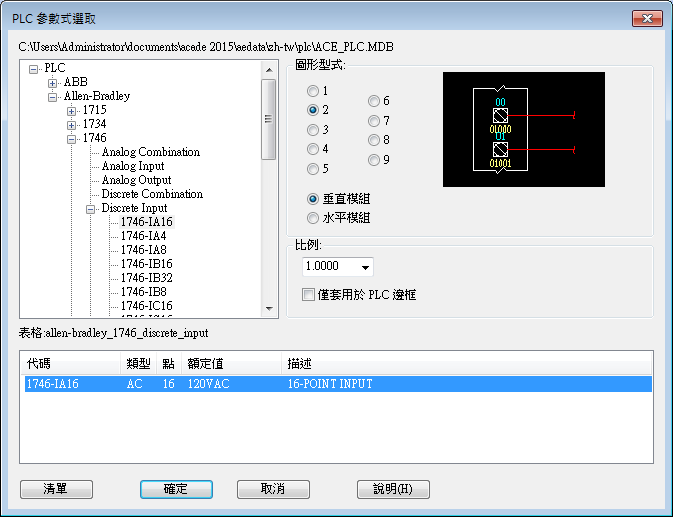The image size is (673, 517).
Task: Select graphics style radio button 7
Action: [374, 121]
